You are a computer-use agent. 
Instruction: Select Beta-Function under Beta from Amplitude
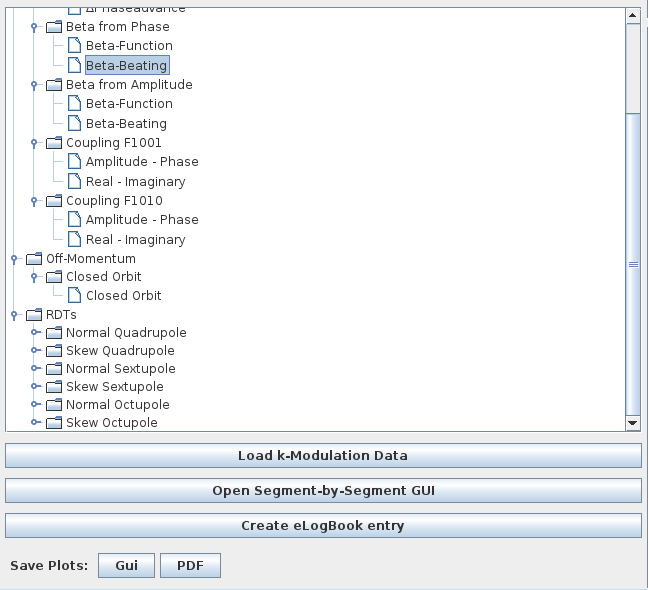pyautogui.click(x=129, y=104)
